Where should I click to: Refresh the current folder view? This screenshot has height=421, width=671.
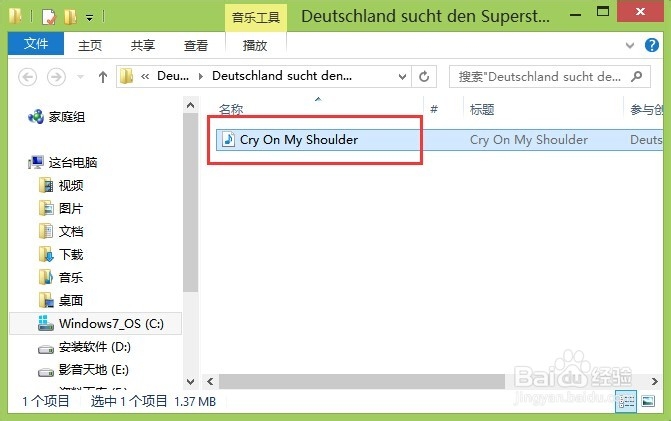point(424,77)
